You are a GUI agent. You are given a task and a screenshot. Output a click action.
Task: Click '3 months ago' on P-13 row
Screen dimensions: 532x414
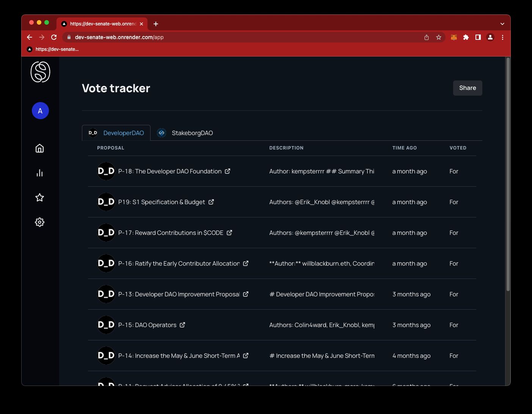click(x=411, y=294)
